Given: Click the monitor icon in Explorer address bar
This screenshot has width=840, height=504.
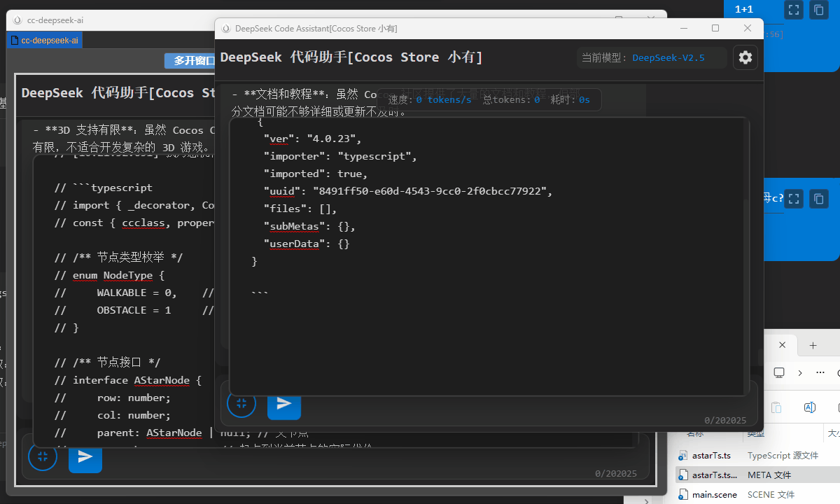Looking at the screenshot, I should [779, 372].
